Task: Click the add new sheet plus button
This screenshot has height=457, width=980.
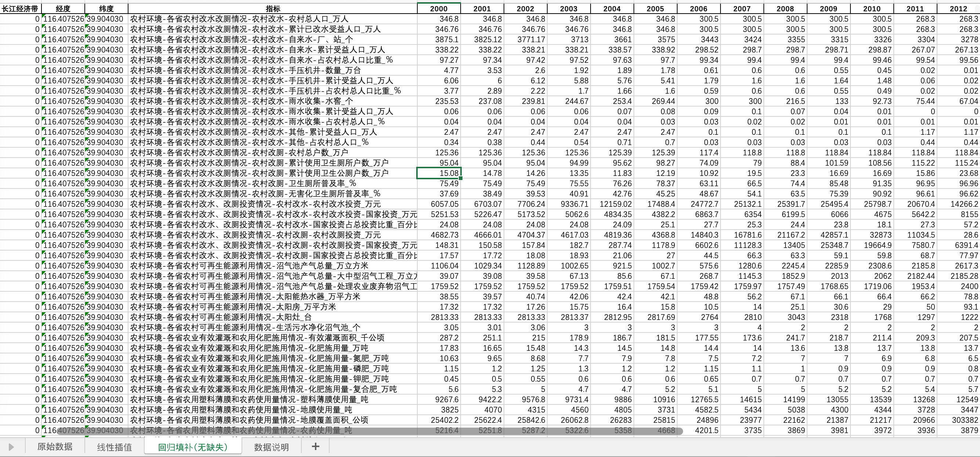Action: [315, 446]
